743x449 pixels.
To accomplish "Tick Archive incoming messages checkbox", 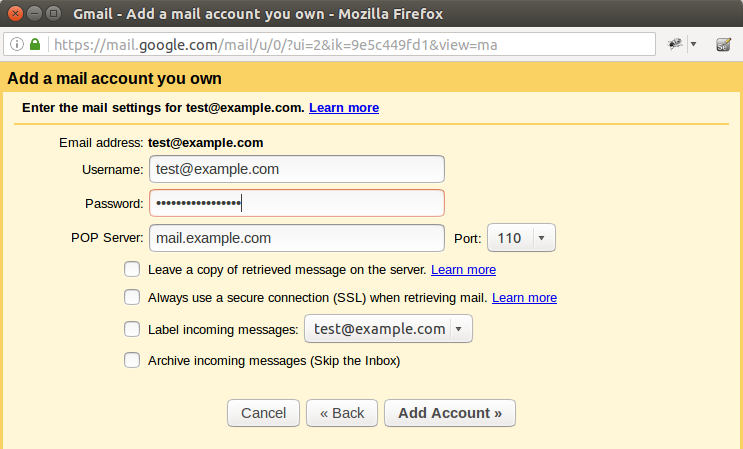I will [x=132, y=360].
